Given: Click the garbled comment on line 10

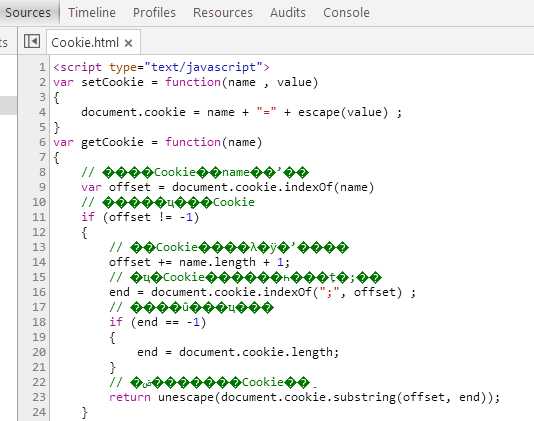Looking at the screenshot, I should coord(168,202).
